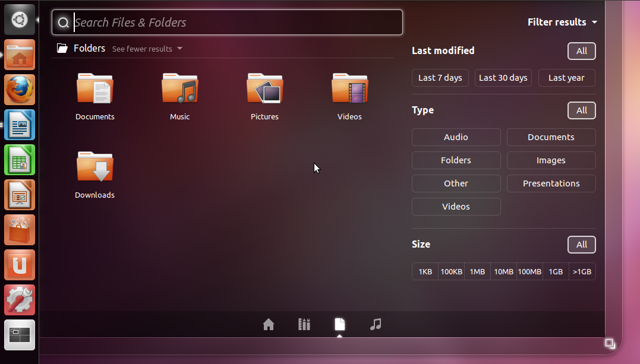Toggle the Images type filter
Image resolution: width=640 pixels, height=364 pixels.
[551, 160]
